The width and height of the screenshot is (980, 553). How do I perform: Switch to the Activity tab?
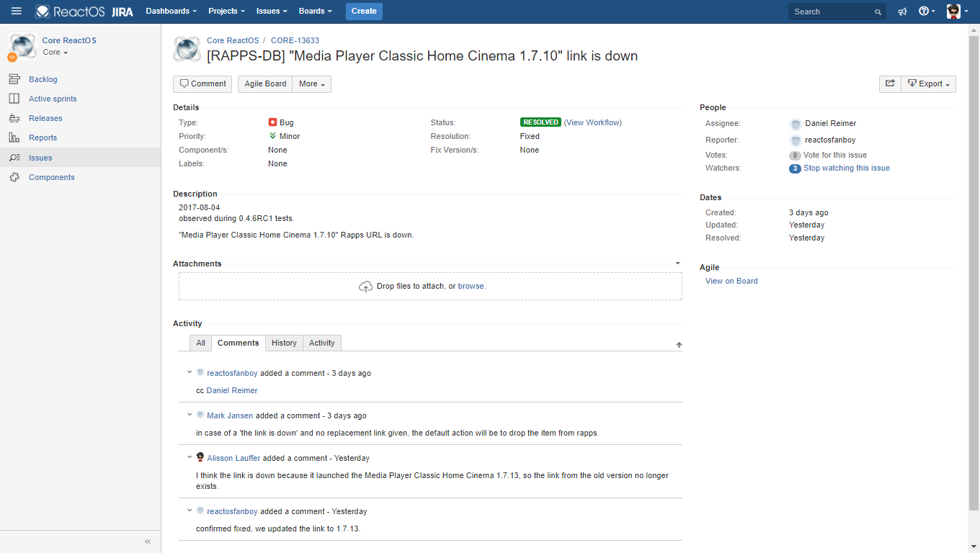pos(322,343)
